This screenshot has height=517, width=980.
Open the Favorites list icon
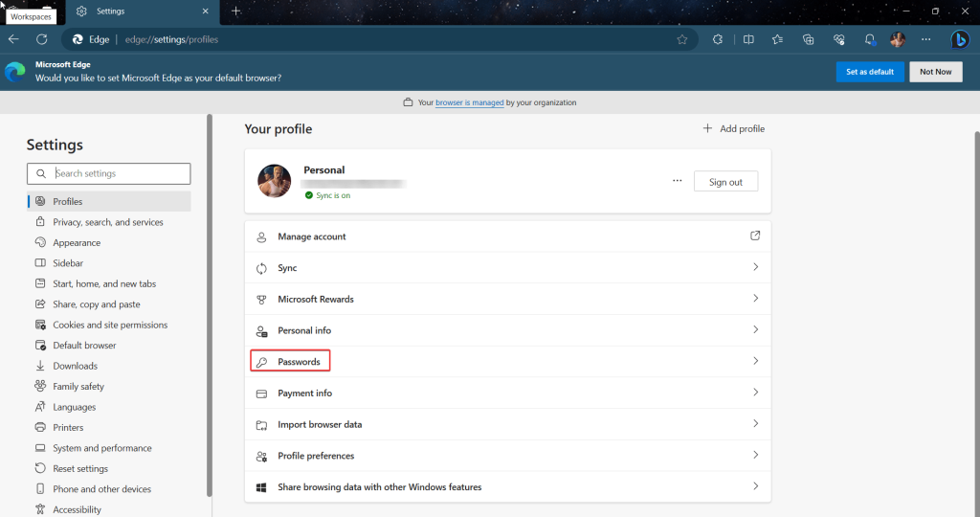(x=777, y=39)
